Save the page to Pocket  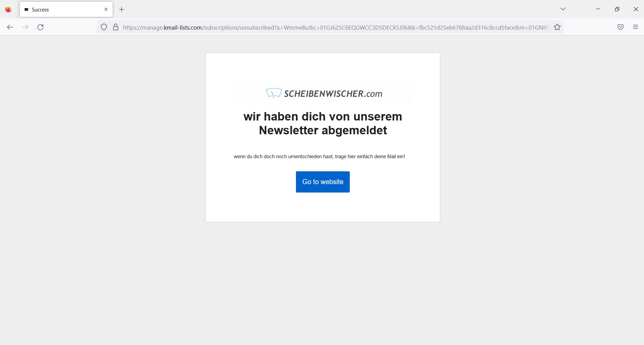pos(620,27)
